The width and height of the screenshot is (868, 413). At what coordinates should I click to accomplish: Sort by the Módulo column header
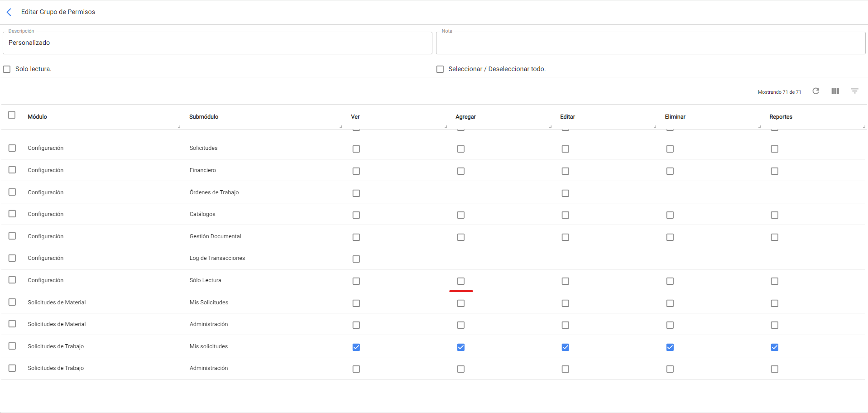pyautogui.click(x=37, y=117)
